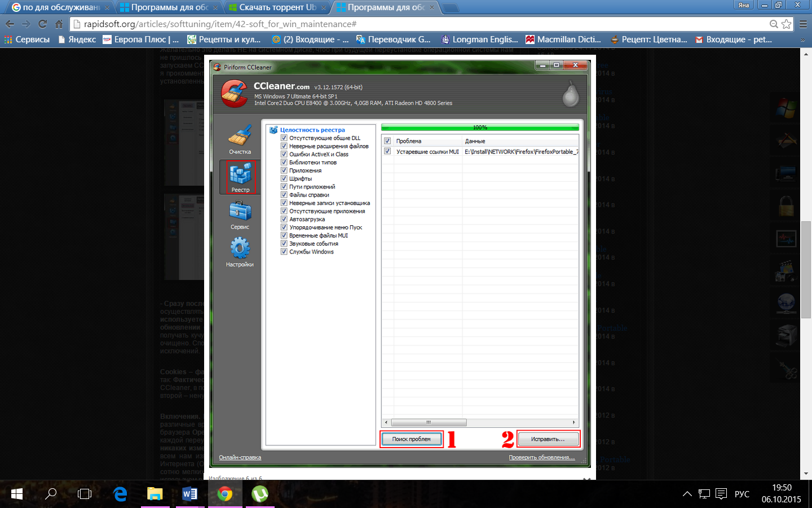Uncheck Библиотеки типов

[x=284, y=162]
